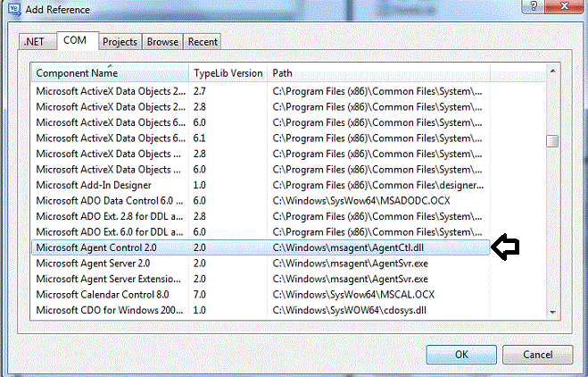Screen dimensions: 588x377
Task: Select Microsoft ActiveX Data Objects 2... version 2.8 row
Action: (x=261, y=107)
